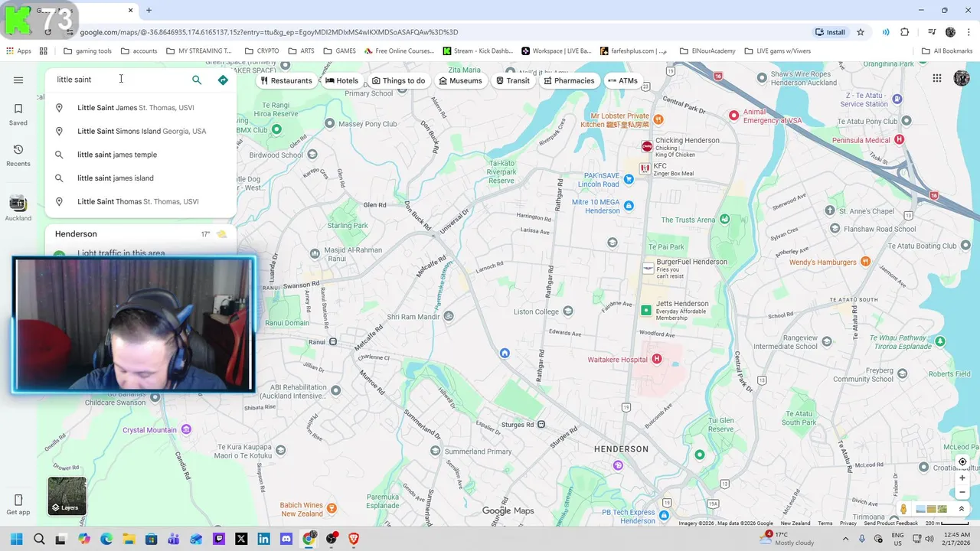Click the Liston College marker

click(567, 311)
